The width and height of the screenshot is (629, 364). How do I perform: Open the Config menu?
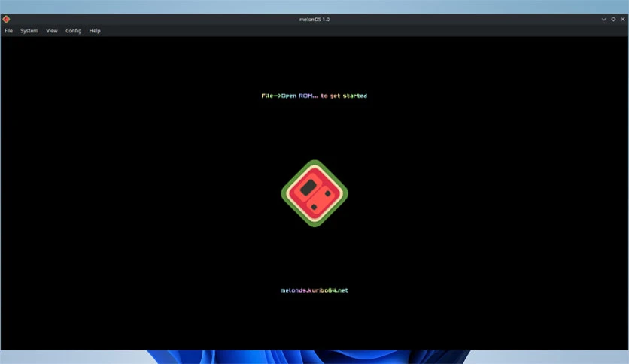click(74, 31)
